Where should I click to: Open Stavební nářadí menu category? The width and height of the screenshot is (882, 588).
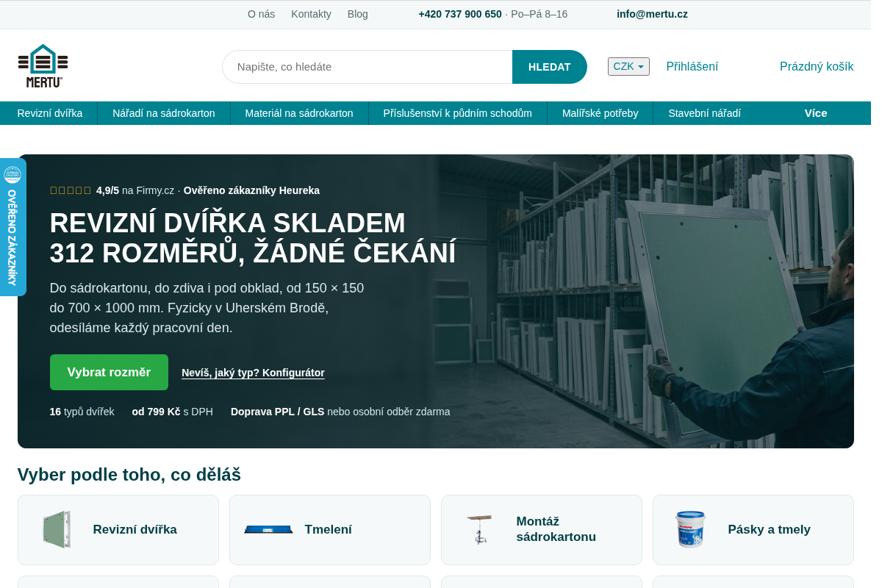tap(704, 113)
